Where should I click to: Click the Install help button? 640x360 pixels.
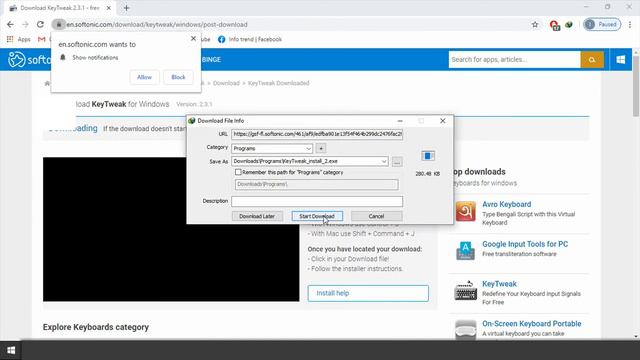pyautogui.click(x=368, y=293)
